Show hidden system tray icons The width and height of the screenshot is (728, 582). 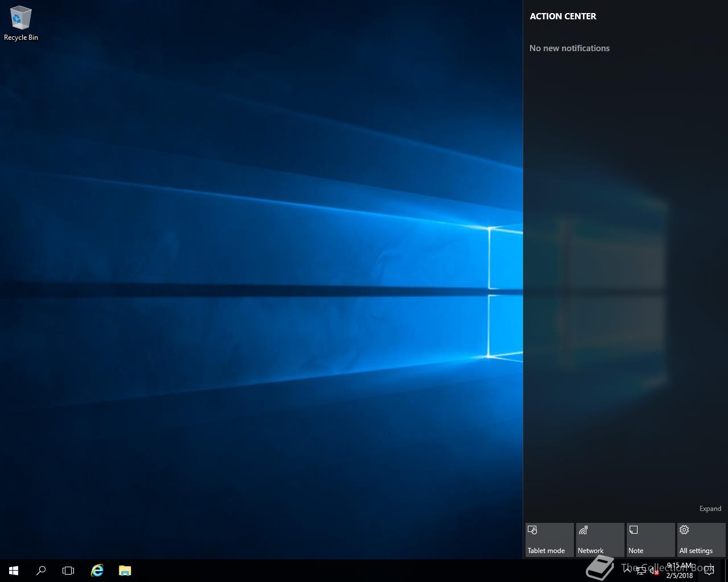click(627, 571)
